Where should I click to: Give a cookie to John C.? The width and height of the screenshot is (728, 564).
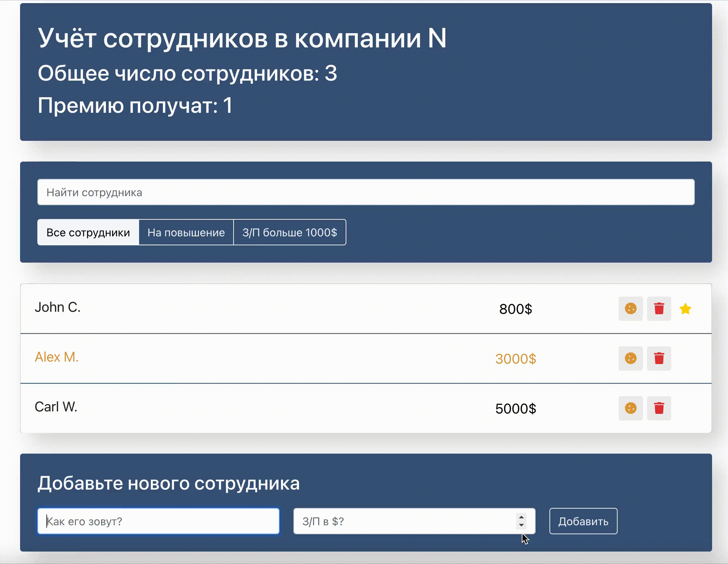click(630, 309)
